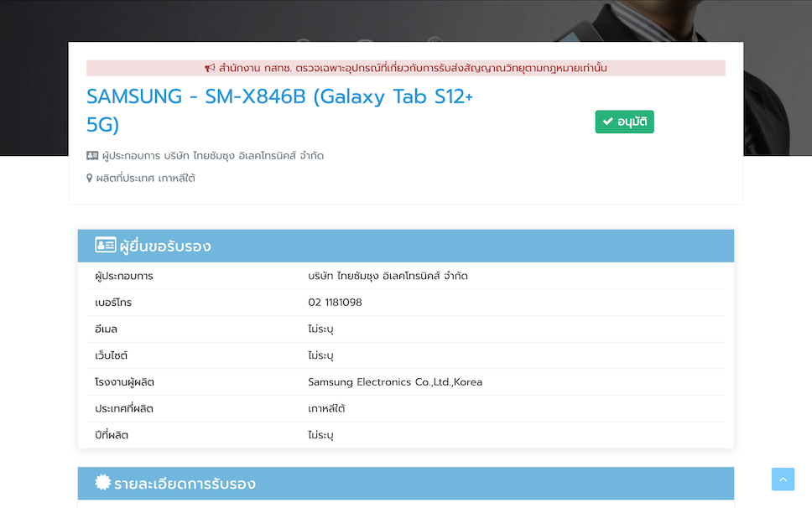Click ไม่ระบุ value in the ปีที่ผลิต row
This screenshot has width=812, height=508.
[x=320, y=435]
